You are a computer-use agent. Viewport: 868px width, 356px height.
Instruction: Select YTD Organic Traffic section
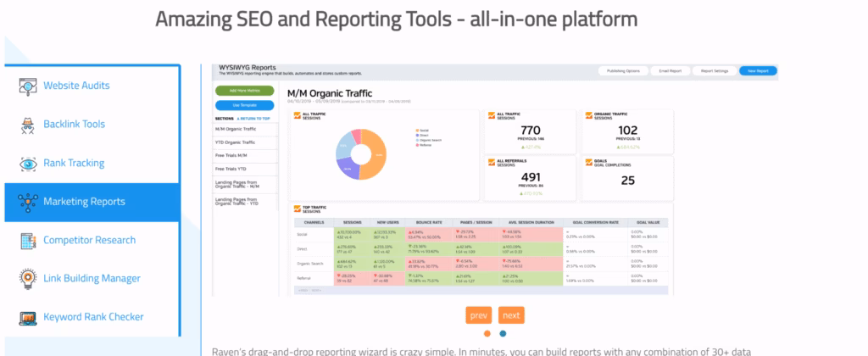click(236, 142)
